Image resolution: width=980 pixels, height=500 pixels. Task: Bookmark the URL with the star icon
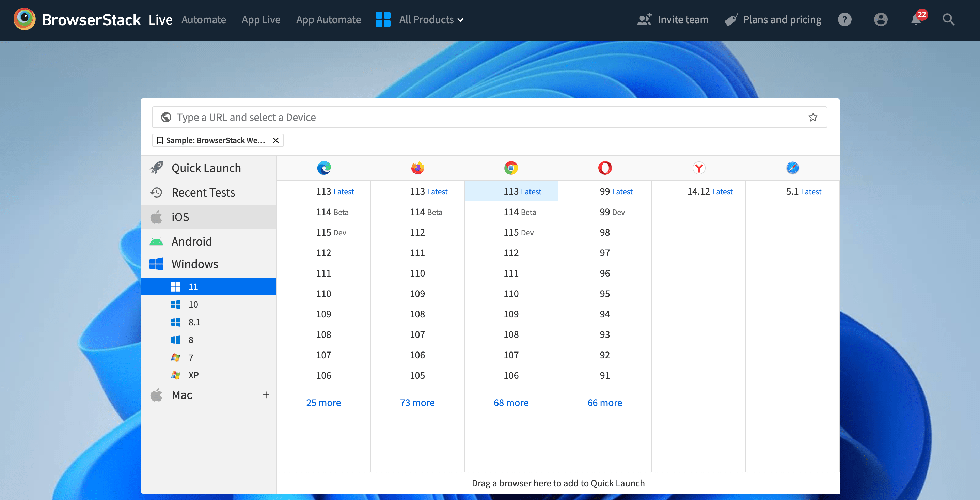[813, 117]
